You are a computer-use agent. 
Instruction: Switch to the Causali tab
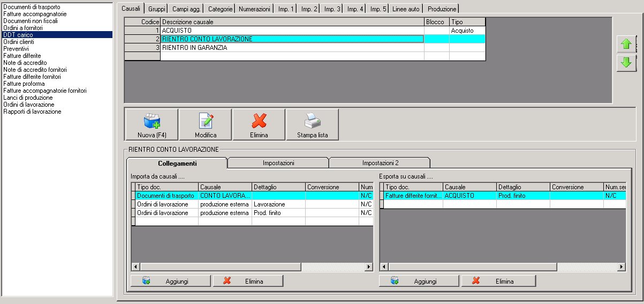coord(131,9)
